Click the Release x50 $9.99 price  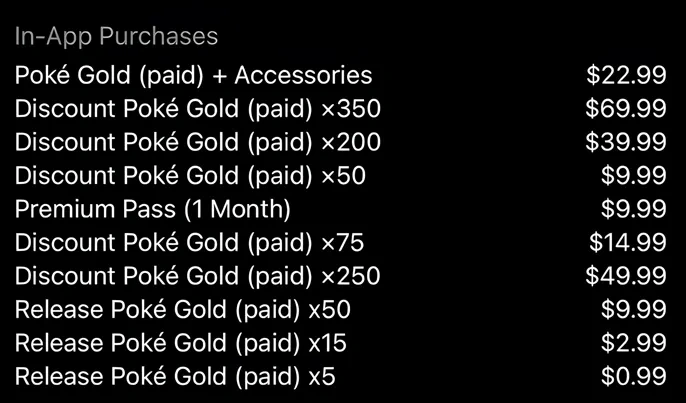(x=634, y=310)
